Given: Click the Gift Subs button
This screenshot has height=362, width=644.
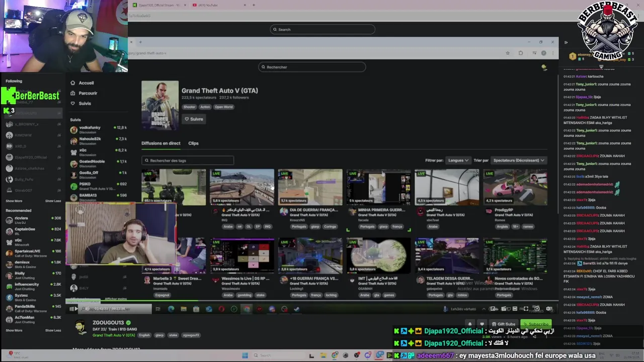Looking at the screenshot, I should 504,324.
